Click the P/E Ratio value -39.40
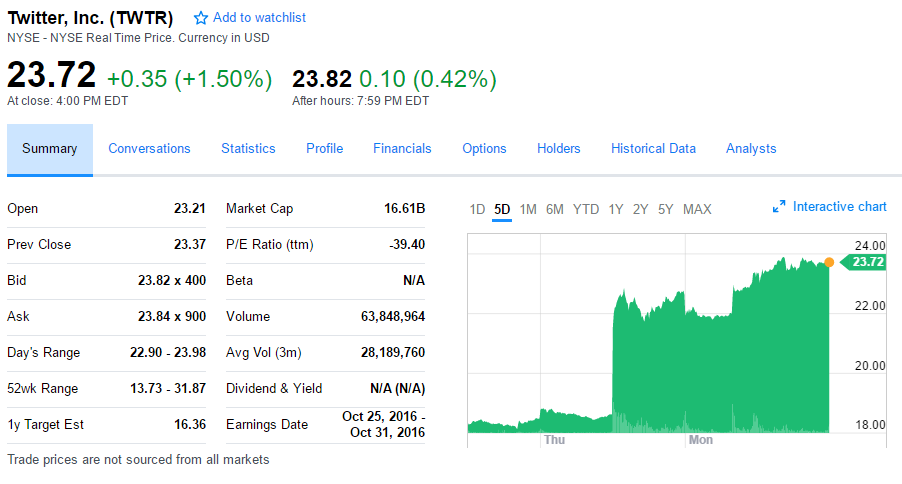902x484 pixels. point(407,245)
